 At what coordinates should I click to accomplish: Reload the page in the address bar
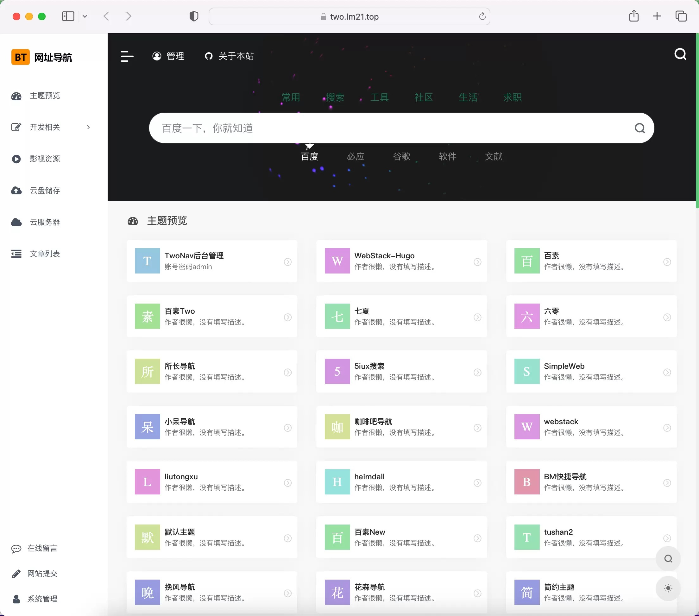pyautogui.click(x=482, y=16)
